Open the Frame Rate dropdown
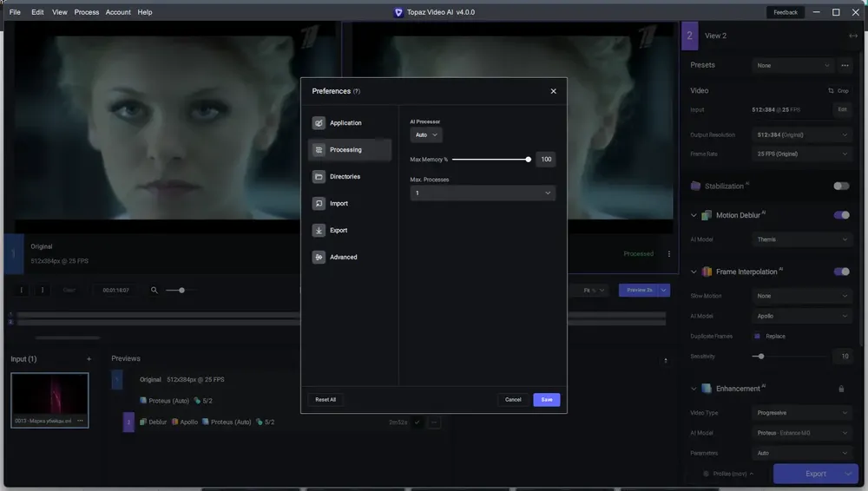 click(x=801, y=154)
